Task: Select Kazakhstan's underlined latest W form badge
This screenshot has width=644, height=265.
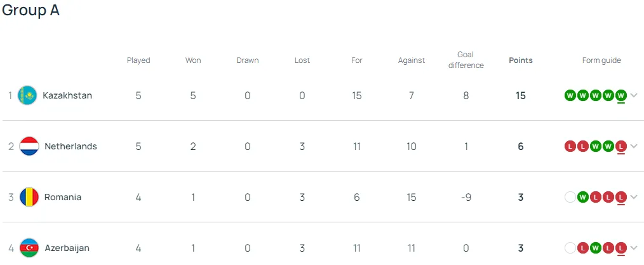Action: [x=621, y=96]
